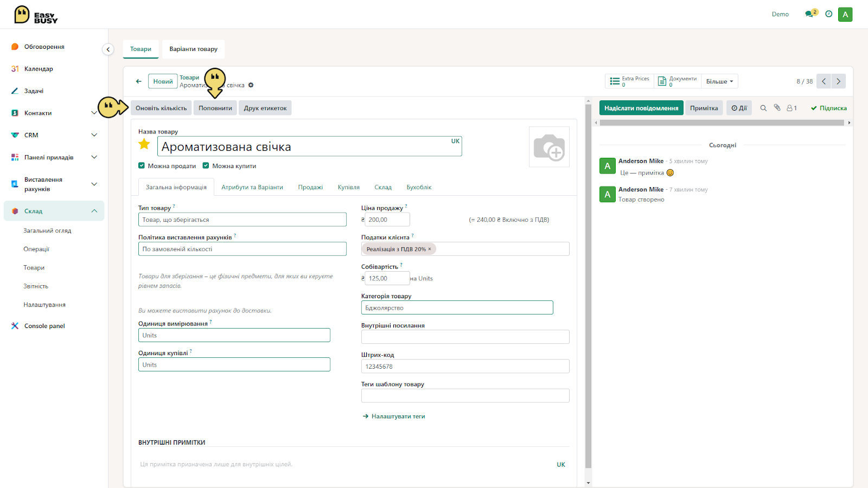Open the Більше dropdown
The height and width of the screenshot is (488, 868).
[x=719, y=81]
